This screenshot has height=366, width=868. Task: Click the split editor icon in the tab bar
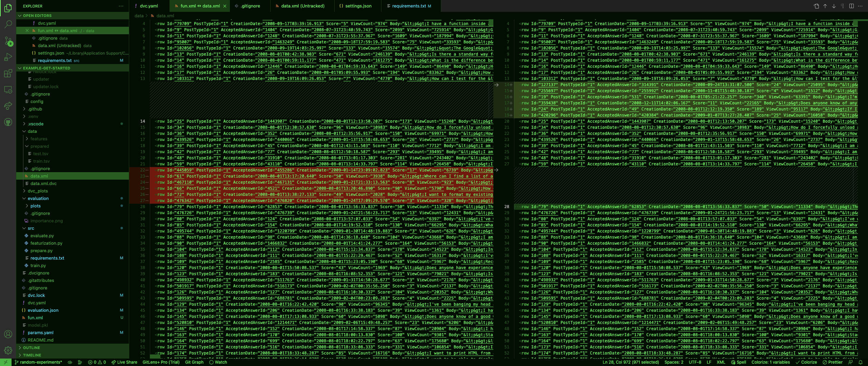pyautogui.click(x=851, y=6)
